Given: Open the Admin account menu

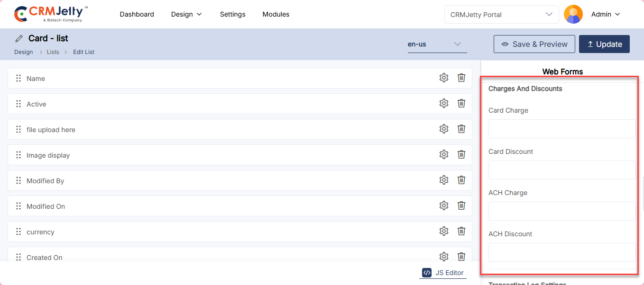Looking at the screenshot, I should pos(606,14).
